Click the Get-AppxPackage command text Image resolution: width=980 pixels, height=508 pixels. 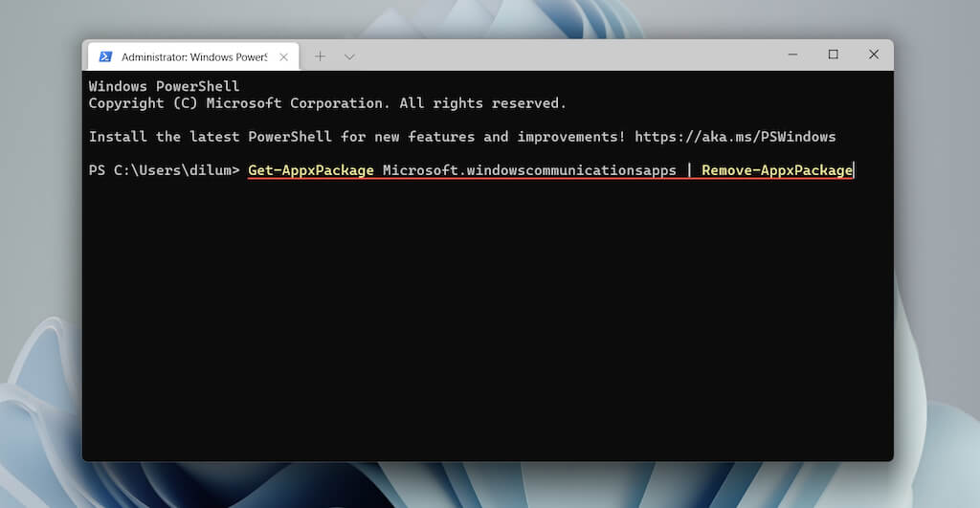(x=311, y=170)
